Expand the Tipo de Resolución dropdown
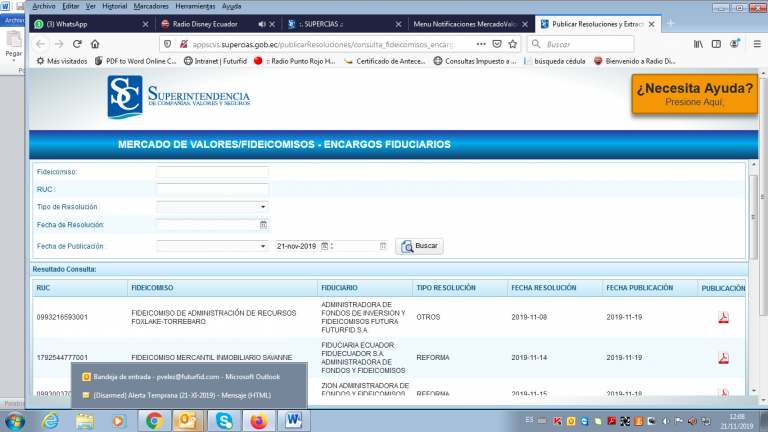Image resolution: width=768 pixels, height=432 pixels. coord(263,207)
